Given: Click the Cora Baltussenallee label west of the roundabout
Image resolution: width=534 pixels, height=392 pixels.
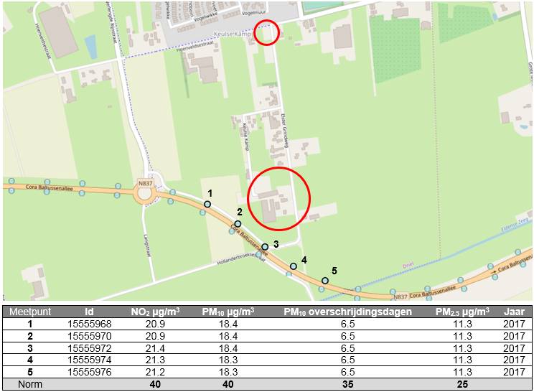Looking at the screenshot, I should pyautogui.click(x=50, y=187).
